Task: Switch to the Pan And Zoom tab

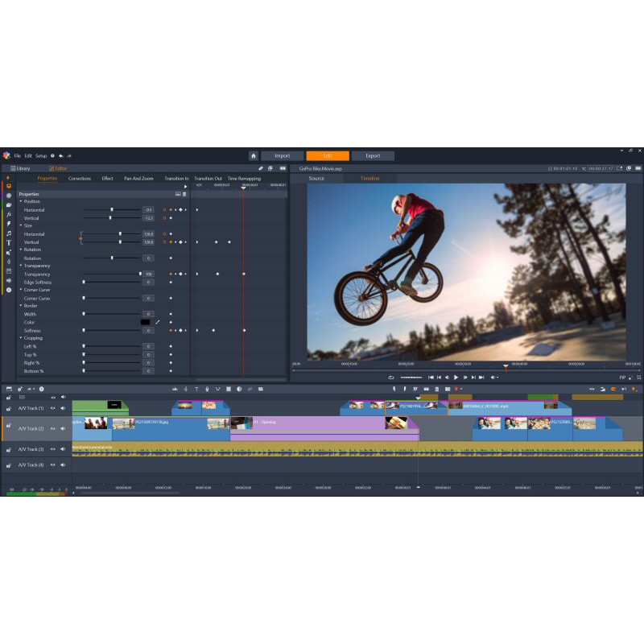Action: click(138, 179)
